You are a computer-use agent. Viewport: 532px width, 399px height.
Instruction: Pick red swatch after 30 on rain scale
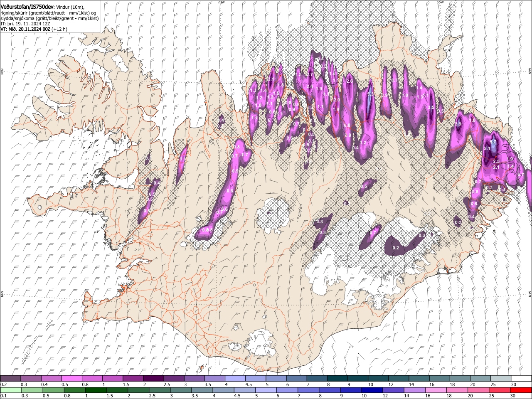[x=520, y=390]
